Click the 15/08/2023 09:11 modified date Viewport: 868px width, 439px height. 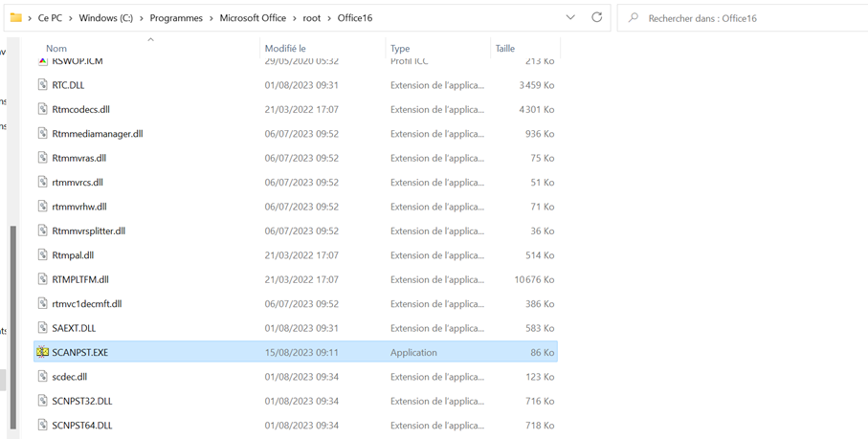coord(301,352)
